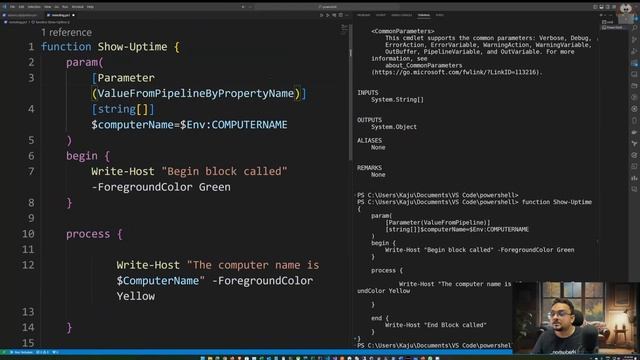Click the 'begin {' keyword on line 6
640x360 pixels.
tap(88, 156)
